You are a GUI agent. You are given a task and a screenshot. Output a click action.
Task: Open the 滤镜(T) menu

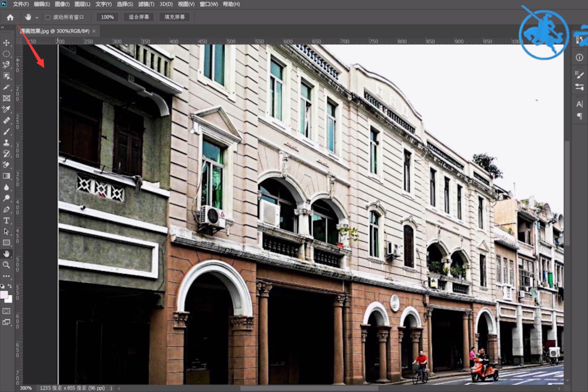[146, 4]
